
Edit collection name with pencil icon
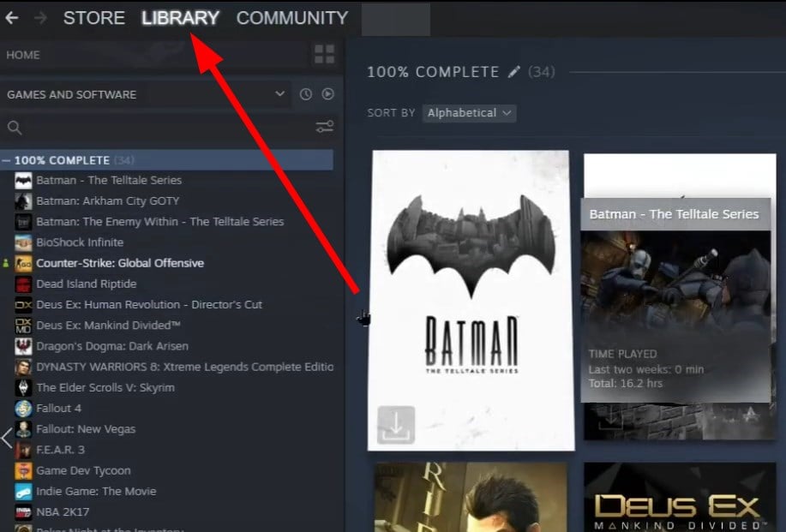tap(513, 72)
